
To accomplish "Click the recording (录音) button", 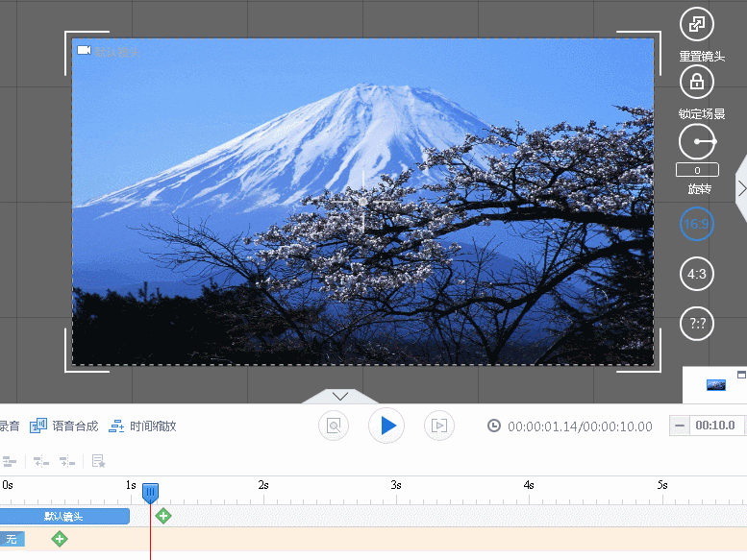I will coord(9,426).
